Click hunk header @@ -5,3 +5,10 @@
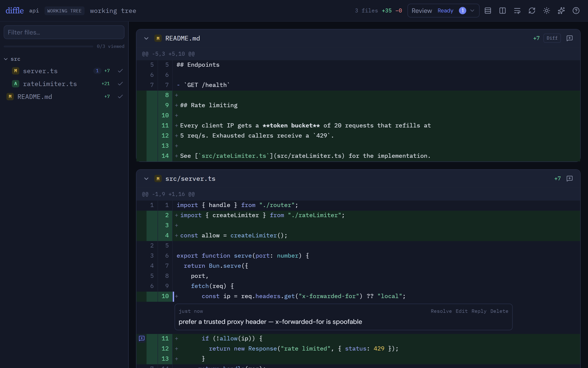Viewport: 588px width, 368px height. click(x=168, y=54)
